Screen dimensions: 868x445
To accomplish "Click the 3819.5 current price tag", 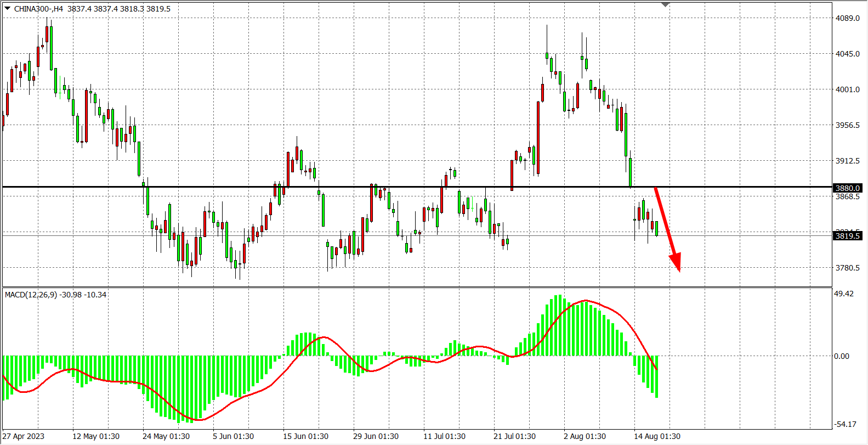I will coord(847,236).
